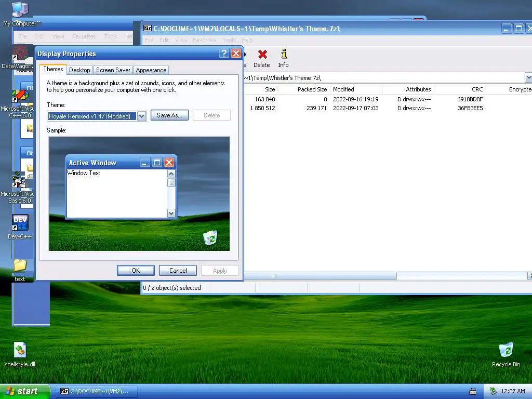Open the 7-Zip Edit menu
This screenshot has height=399, width=532.
click(x=164, y=40)
